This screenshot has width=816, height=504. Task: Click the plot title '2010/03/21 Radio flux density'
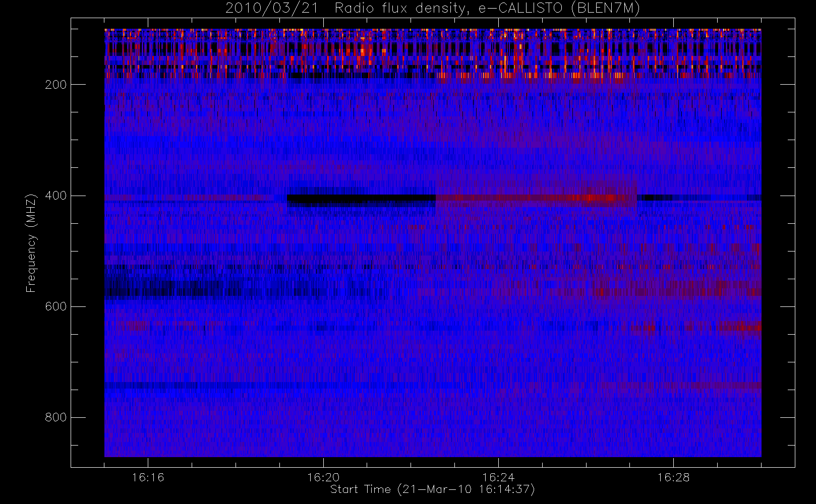[433, 9]
